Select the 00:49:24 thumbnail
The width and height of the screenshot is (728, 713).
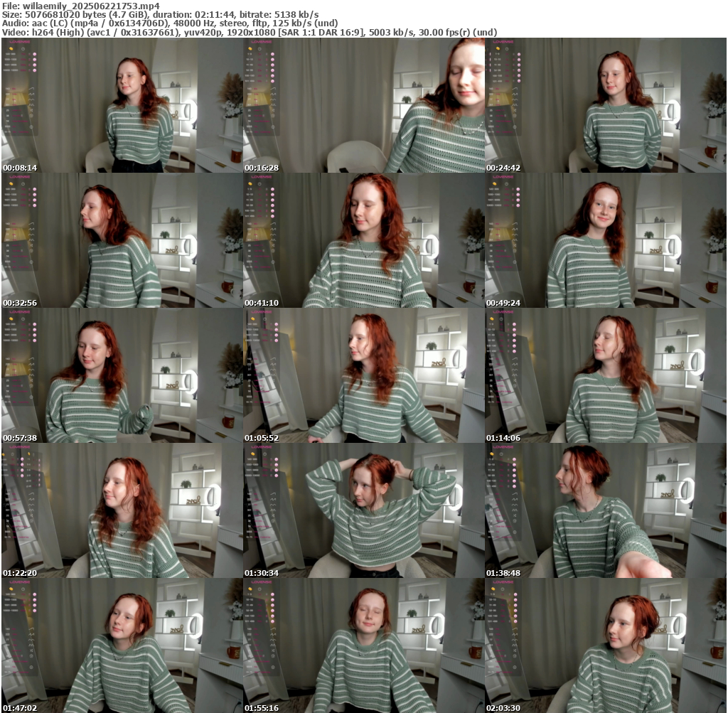pos(606,240)
